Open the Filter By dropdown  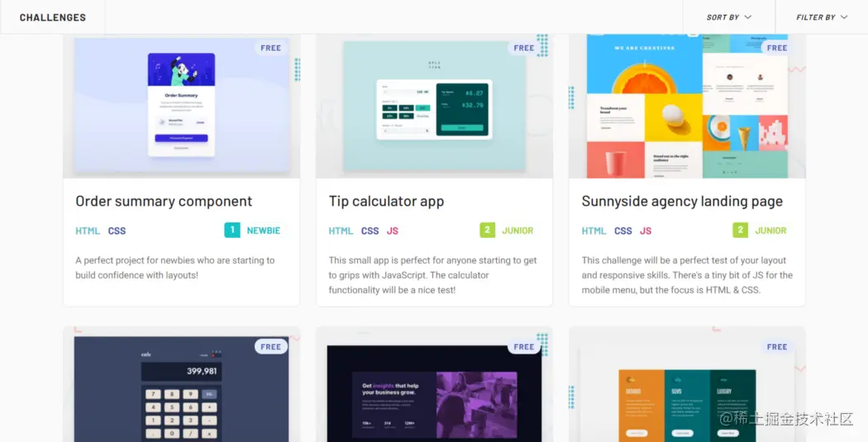(822, 17)
